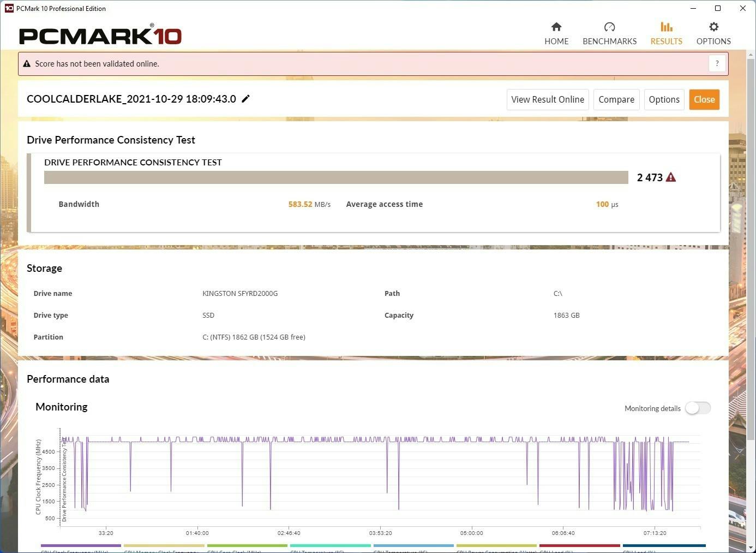
Task: Open the Benchmarks gauge icon
Action: pos(609,27)
